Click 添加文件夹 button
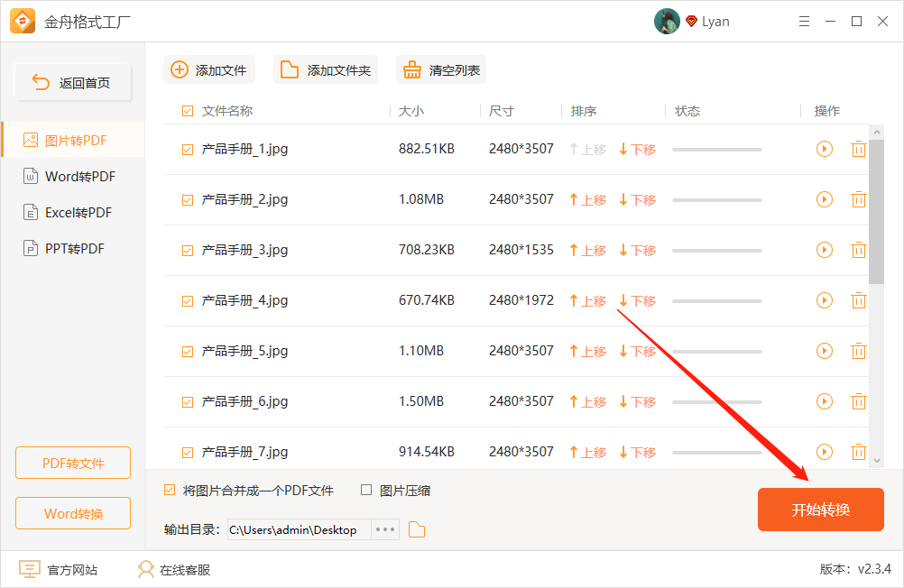 (326, 69)
